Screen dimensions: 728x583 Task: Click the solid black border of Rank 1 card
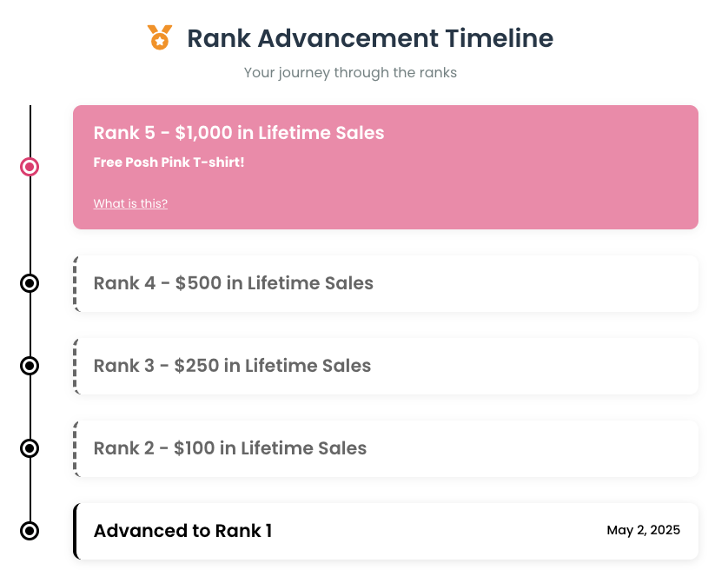(x=76, y=530)
